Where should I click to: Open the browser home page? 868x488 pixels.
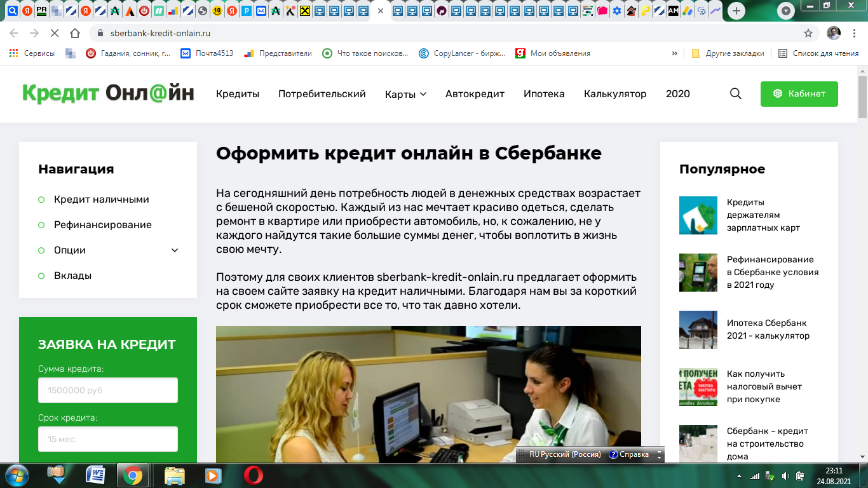click(x=75, y=33)
